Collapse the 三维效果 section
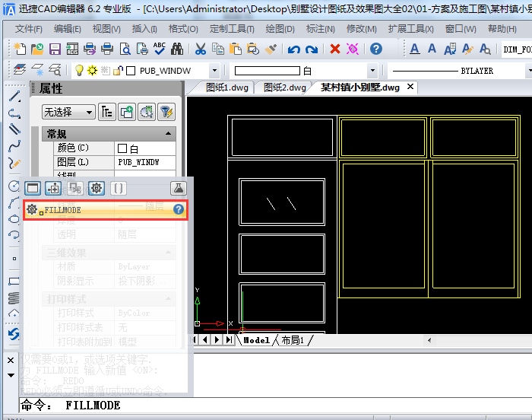The image size is (532, 420). [x=168, y=252]
